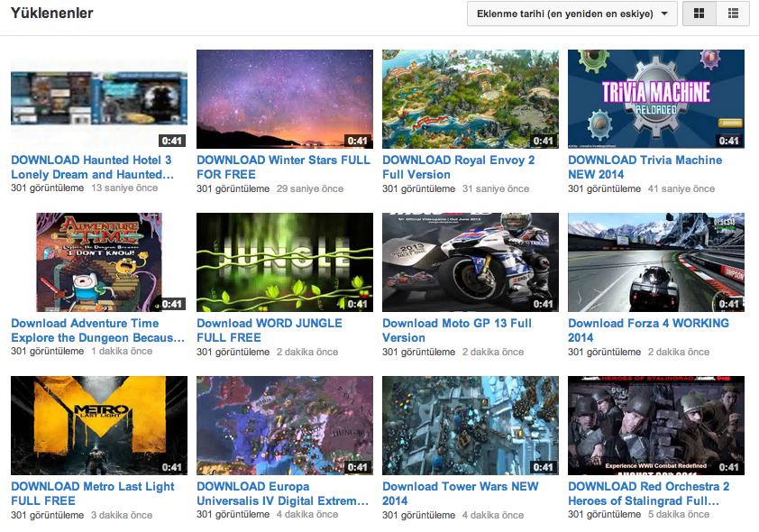This screenshot has height=532, width=759.
Task: Click 'Download Forza 4 WORKING 2014' title
Action: point(648,330)
